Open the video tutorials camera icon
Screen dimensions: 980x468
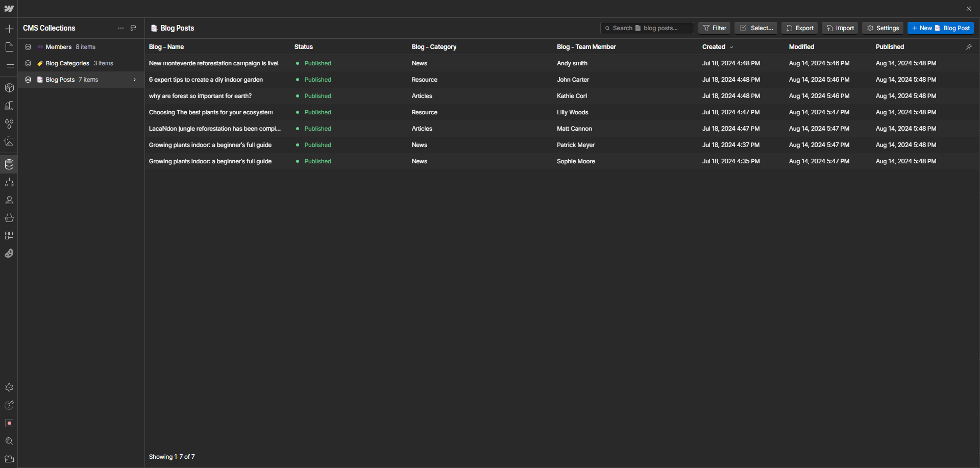coord(9,459)
